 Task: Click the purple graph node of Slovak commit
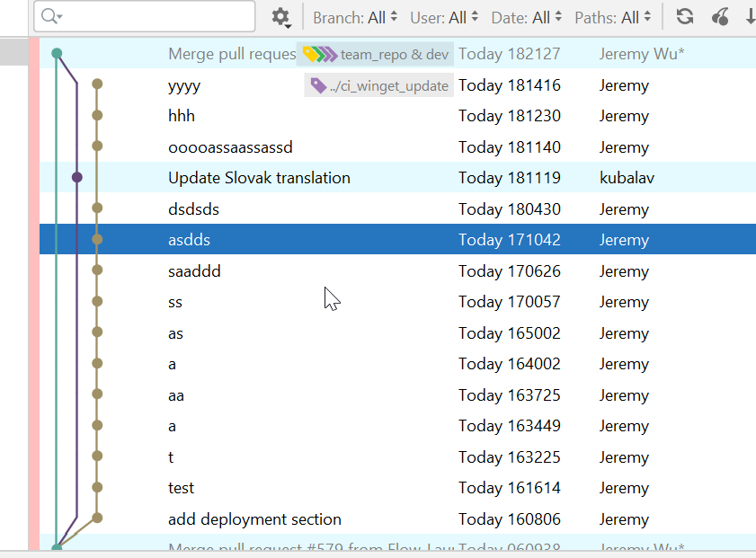click(x=77, y=177)
